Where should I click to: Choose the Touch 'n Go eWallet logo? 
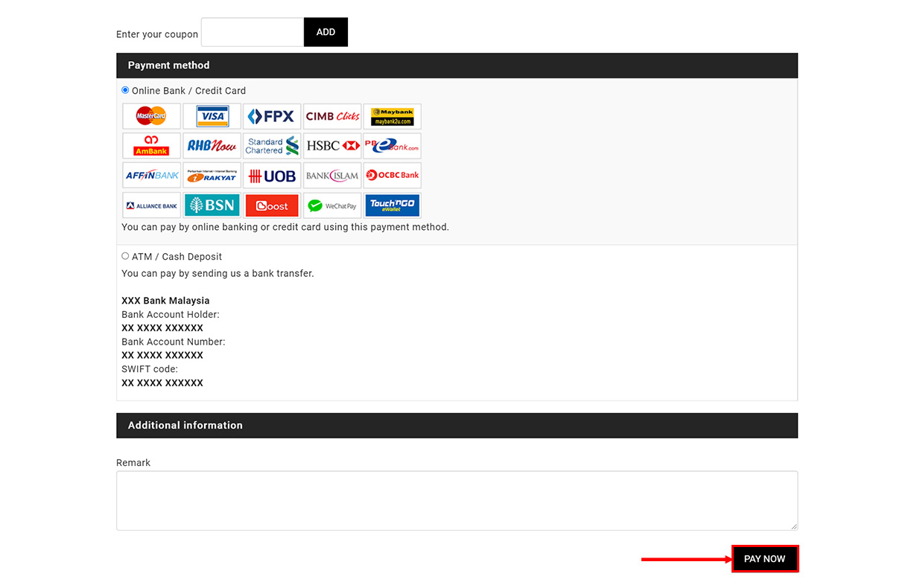(393, 205)
